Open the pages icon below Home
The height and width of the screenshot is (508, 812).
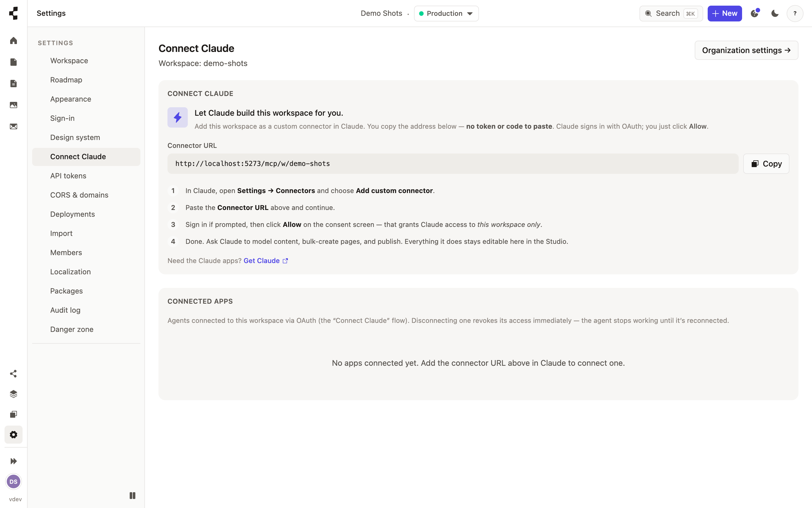click(x=14, y=62)
